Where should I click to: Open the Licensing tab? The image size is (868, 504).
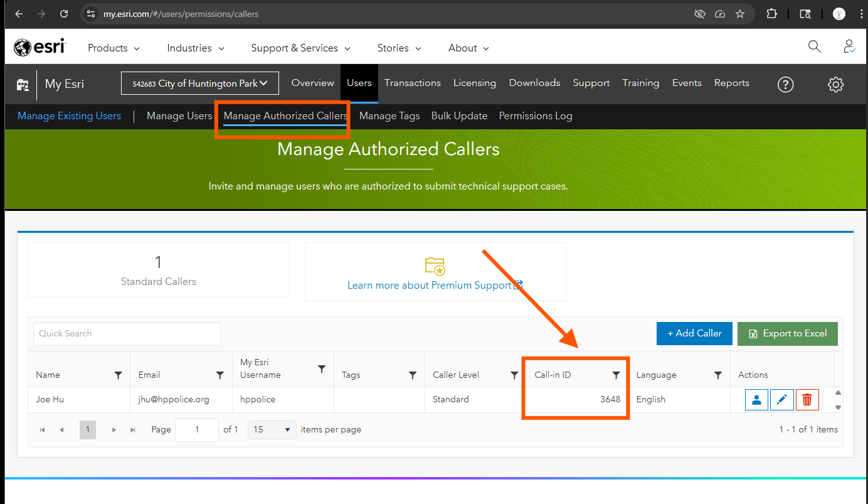point(475,83)
